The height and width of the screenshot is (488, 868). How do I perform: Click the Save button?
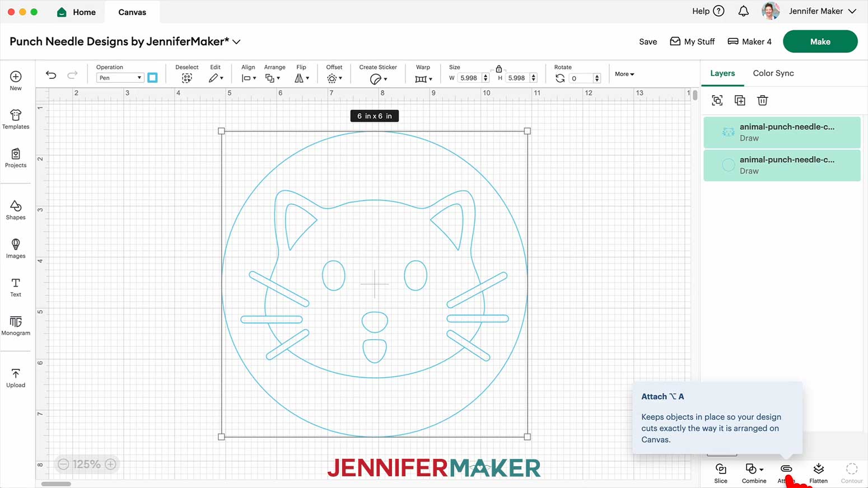648,41
